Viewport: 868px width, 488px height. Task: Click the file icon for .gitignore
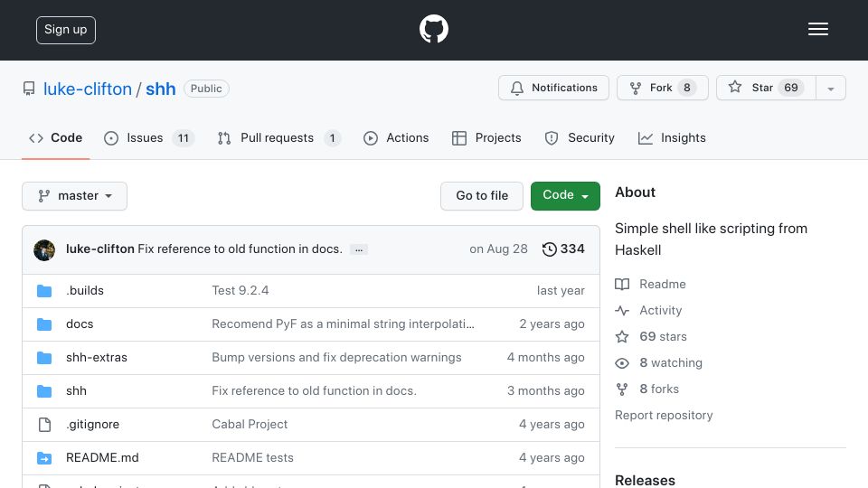pyautogui.click(x=44, y=425)
